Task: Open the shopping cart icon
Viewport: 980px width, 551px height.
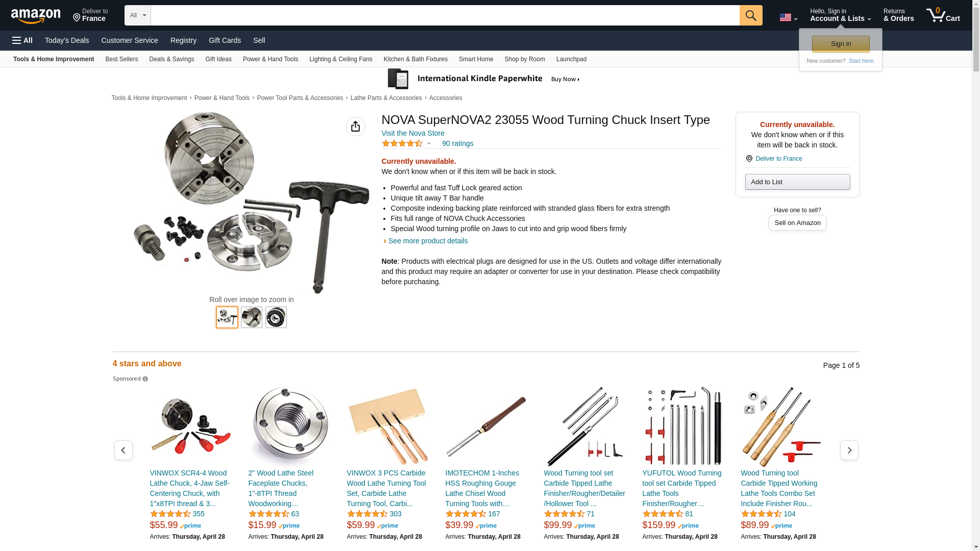Action: point(943,15)
